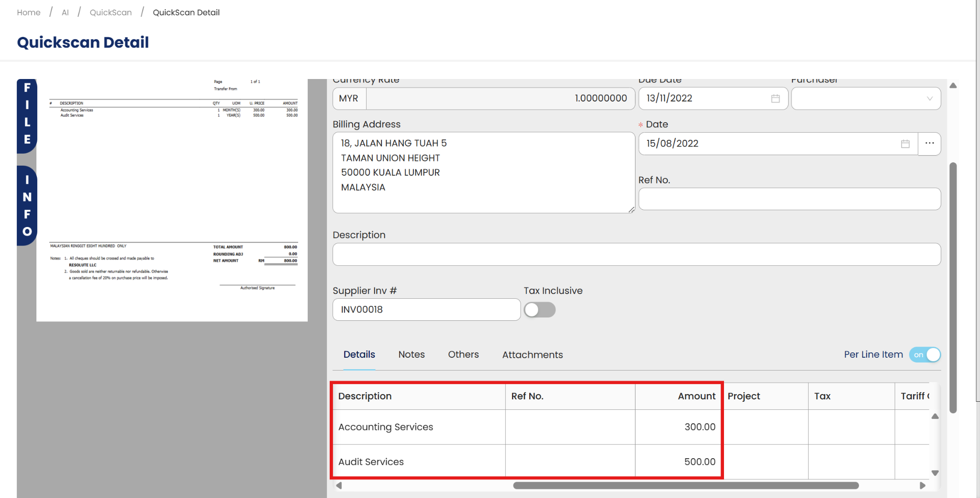Screen dimensions: 980x498
Task: Click the scanned invoice preview thumbnail
Action: click(172, 200)
